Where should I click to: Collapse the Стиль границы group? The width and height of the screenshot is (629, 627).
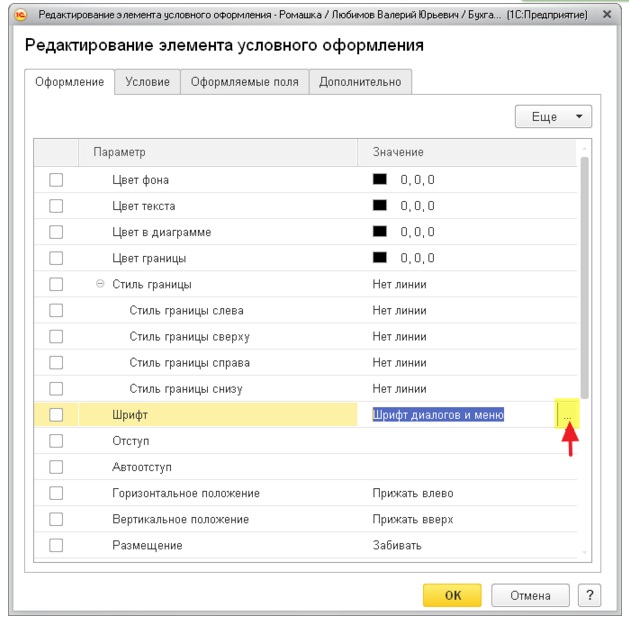100,284
